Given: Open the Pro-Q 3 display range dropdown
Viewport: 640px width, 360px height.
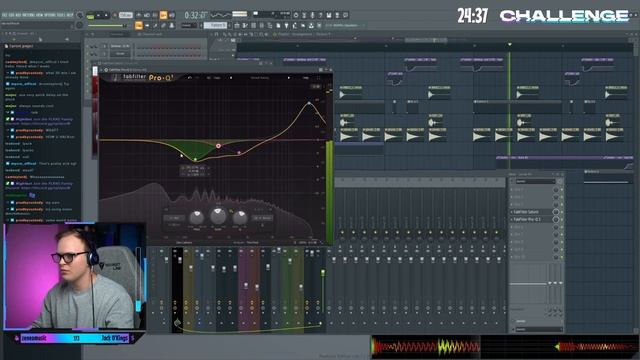Looking at the screenshot, I should 316,86.
